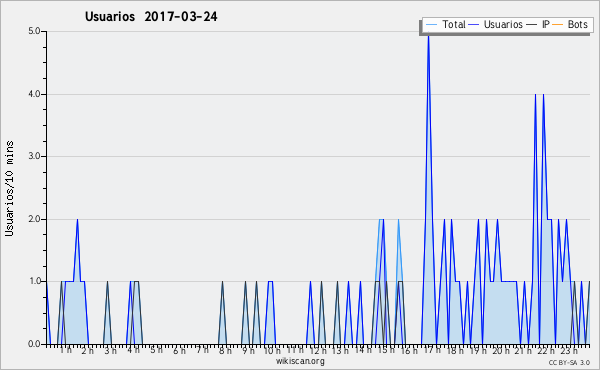Click the '15 h' x-axis label
Screen dimensions: 600x370
point(386,350)
